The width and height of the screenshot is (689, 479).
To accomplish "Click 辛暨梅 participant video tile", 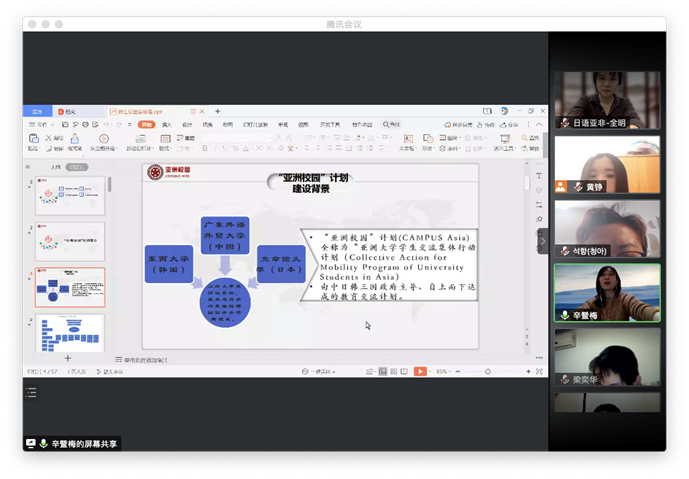I will 607,292.
